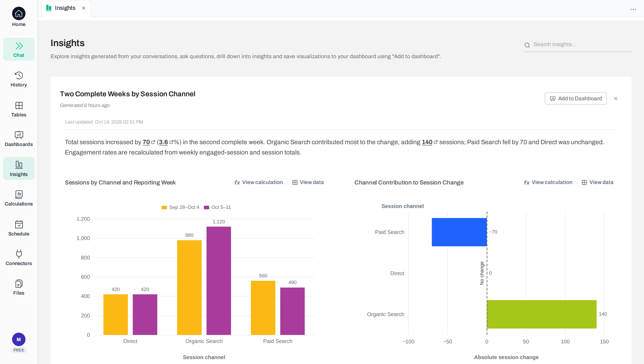This screenshot has height=364, width=644.
Task: Click the Paid Search −70 blue bar
Action: [x=459, y=232]
